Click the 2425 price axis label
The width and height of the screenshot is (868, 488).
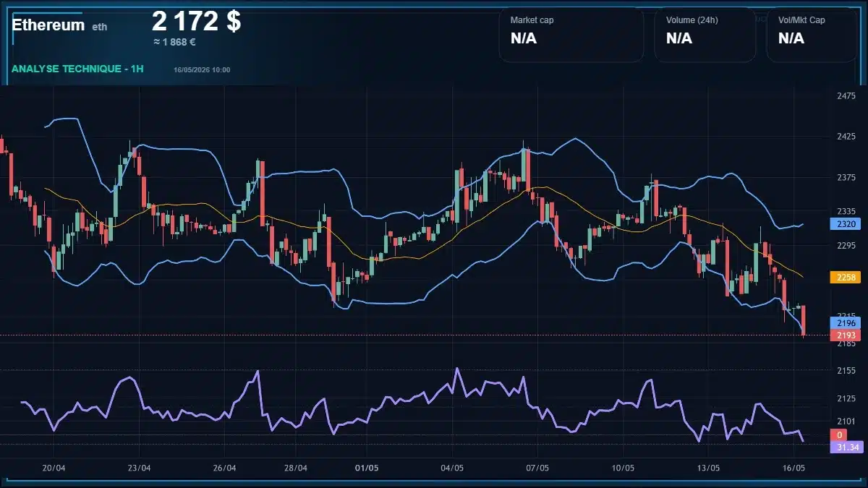click(846, 137)
